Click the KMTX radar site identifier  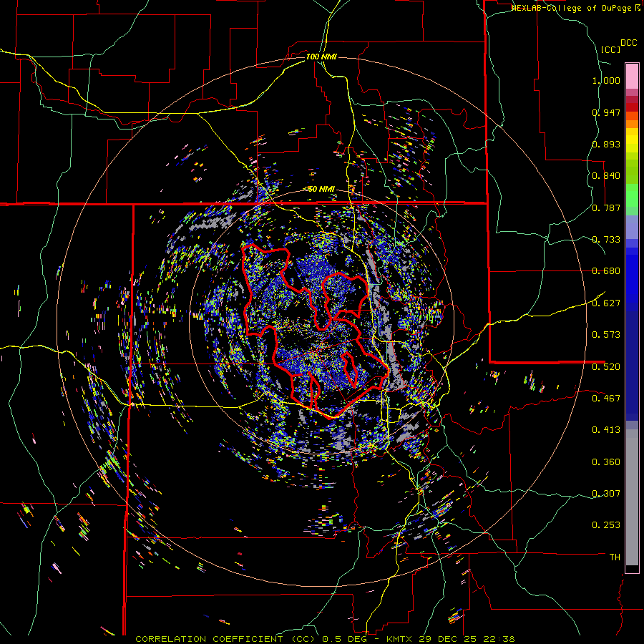399,639
